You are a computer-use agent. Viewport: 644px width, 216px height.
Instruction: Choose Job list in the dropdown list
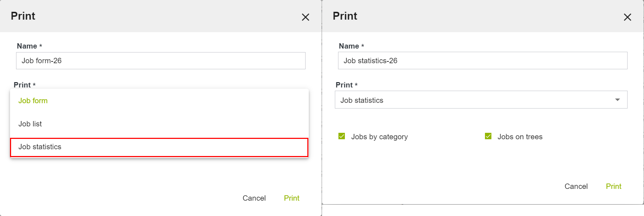tap(30, 124)
